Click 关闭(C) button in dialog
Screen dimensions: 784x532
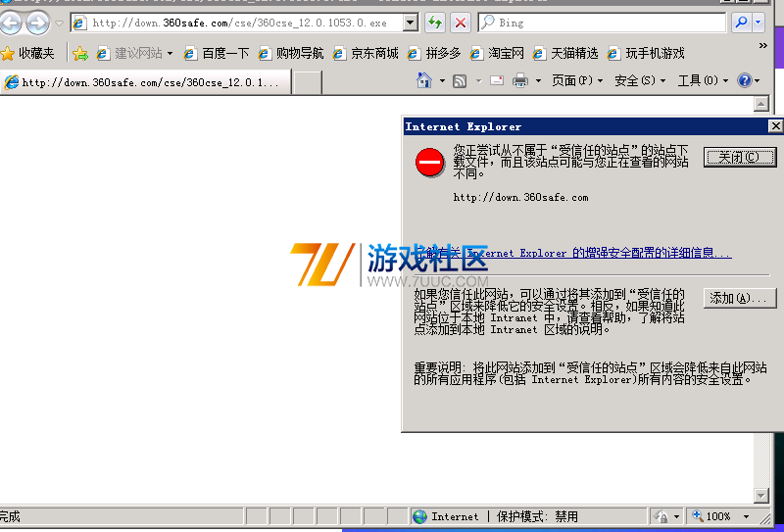pyautogui.click(x=740, y=158)
